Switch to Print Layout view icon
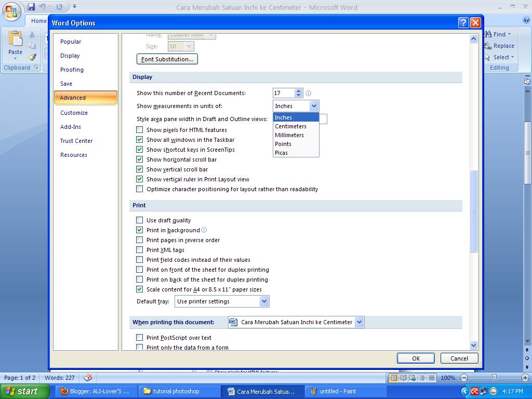Viewport: 532px width, 399px height. (x=394, y=378)
